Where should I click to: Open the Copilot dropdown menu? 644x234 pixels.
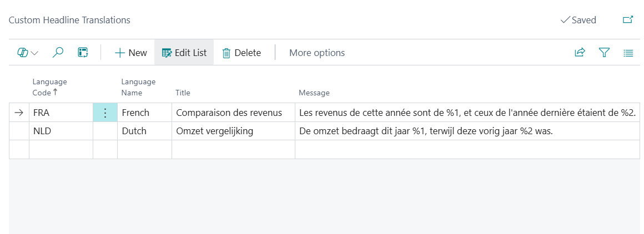[28, 53]
